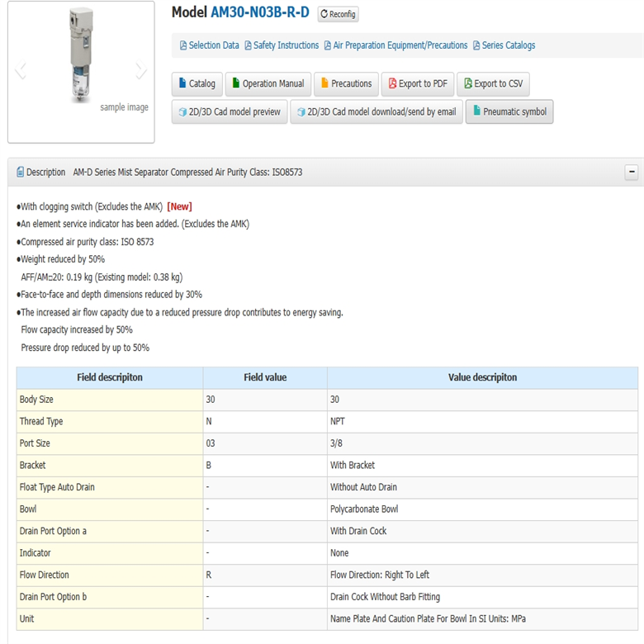Export the product page to PDF
The image size is (644, 644).
click(x=418, y=83)
